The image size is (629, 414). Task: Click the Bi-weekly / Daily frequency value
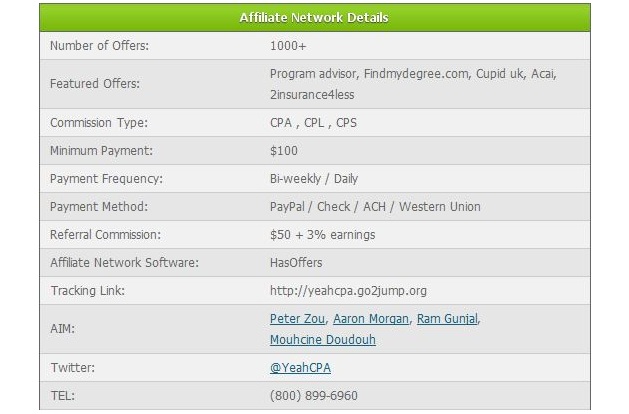click(314, 179)
